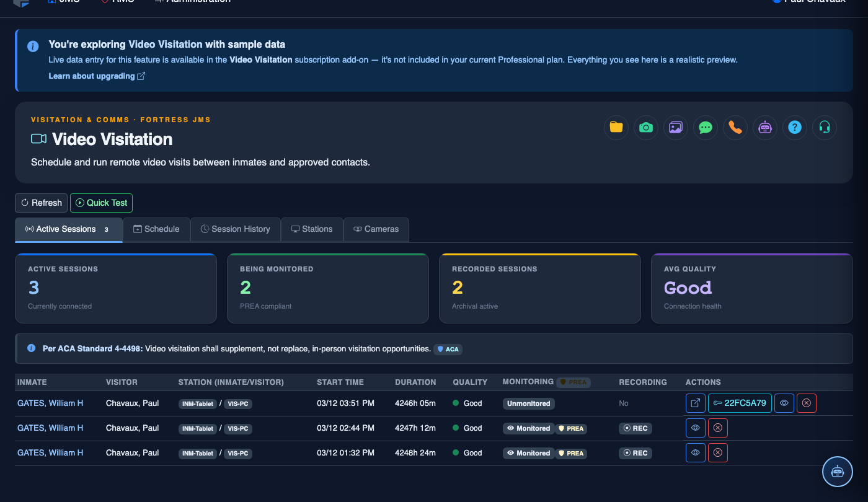Screen dimensions: 868x502
Task: Open the Cameras tab
Action: [x=376, y=229]
